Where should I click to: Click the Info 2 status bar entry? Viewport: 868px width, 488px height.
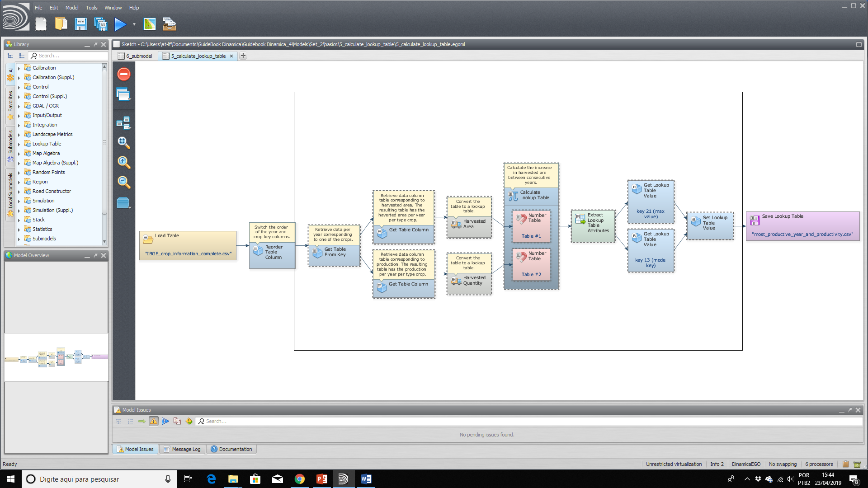(x=717, y=464)
